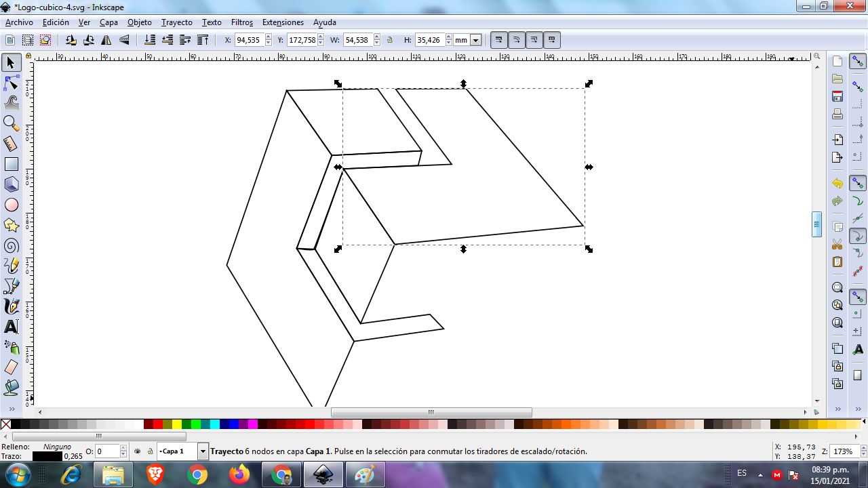Toggle scale stroke width with object

pyautogui.click(x=499, y=40)
